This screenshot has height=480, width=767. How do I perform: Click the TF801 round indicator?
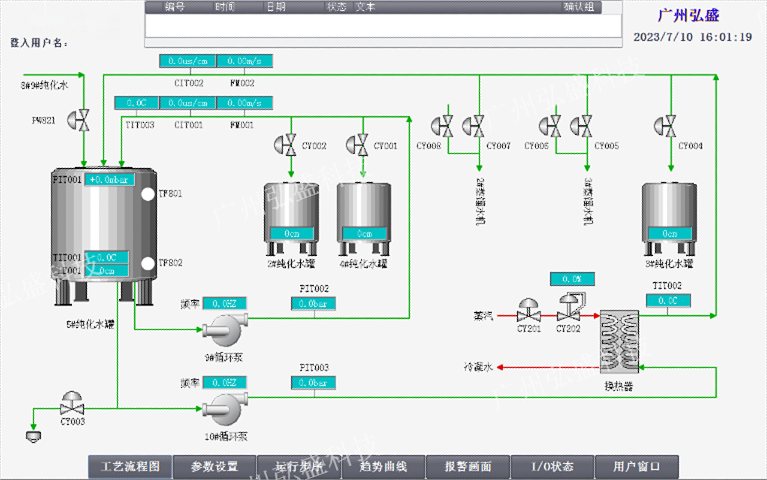[148, 194]
